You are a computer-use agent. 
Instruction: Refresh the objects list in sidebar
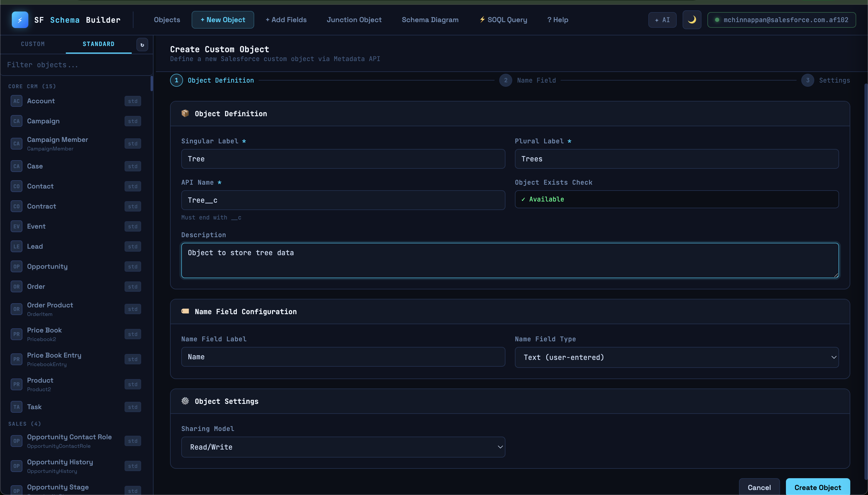[x=142, y=45]
